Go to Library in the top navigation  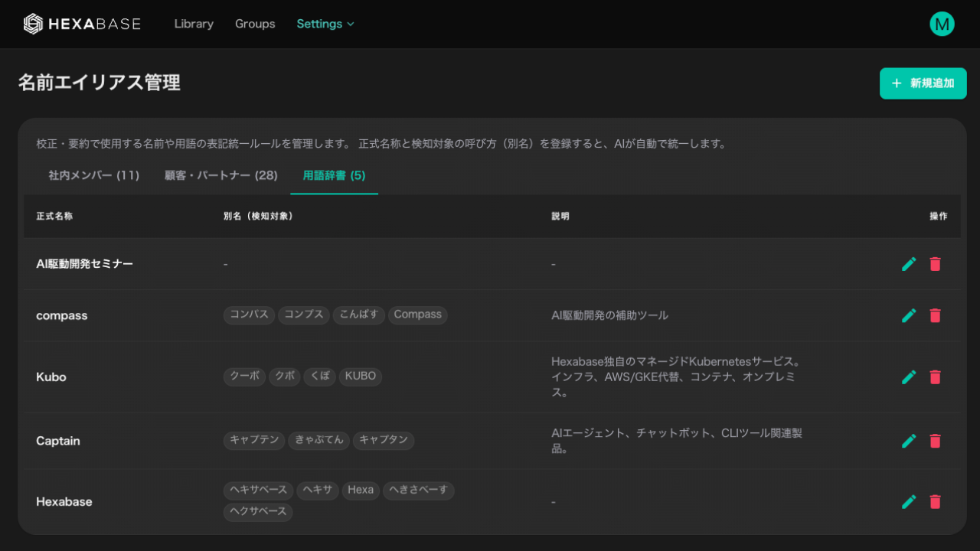click(x=194, y=24)
